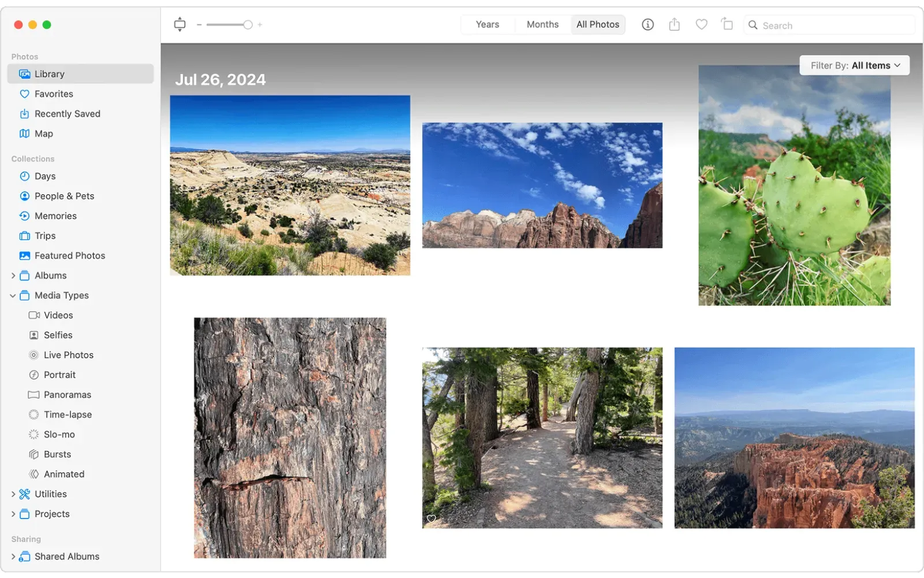Select Live Photos under Media Types
The image size is (924, 578).
coord(68,355)
